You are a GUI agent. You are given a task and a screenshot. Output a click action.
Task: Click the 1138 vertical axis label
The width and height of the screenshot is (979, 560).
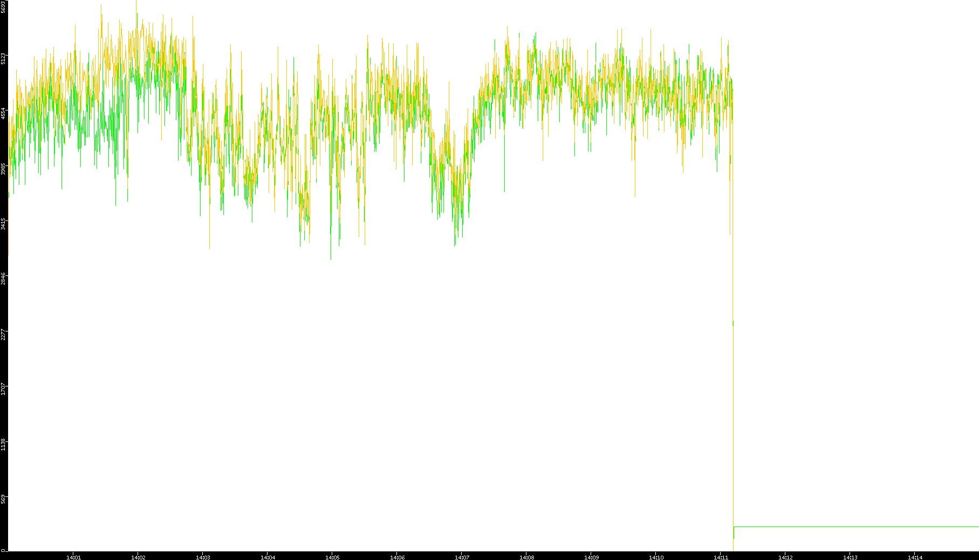3,445
